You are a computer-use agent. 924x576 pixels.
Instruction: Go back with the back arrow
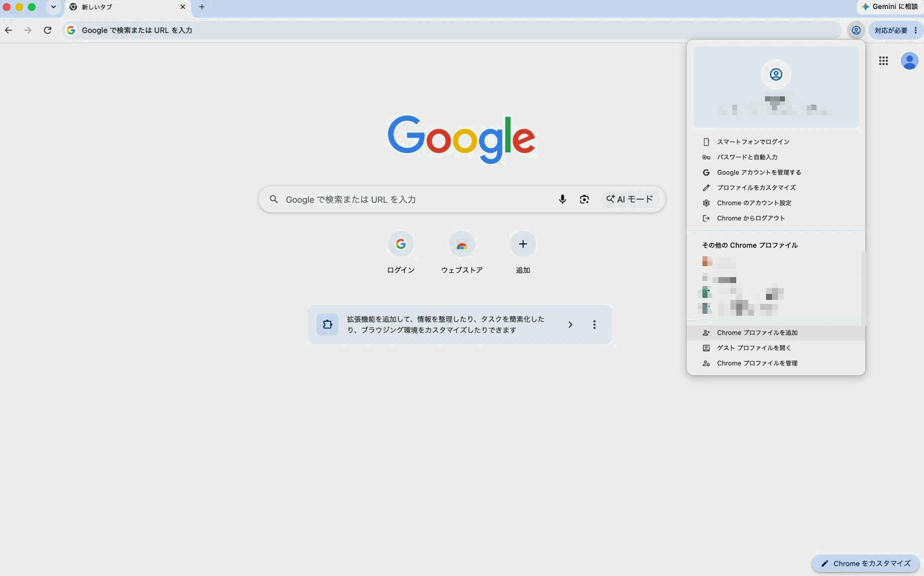pyautogui.click(x=8, y=30)
